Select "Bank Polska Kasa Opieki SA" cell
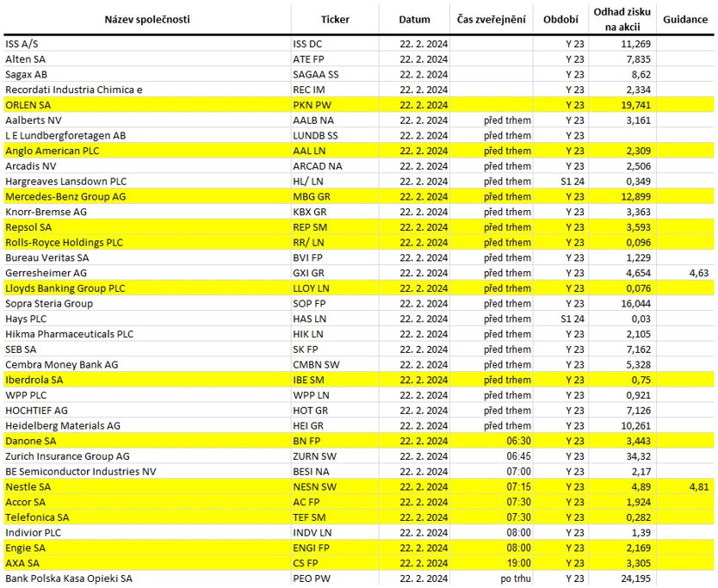Screen dimensions: 718x588 [x=69, y=579]
